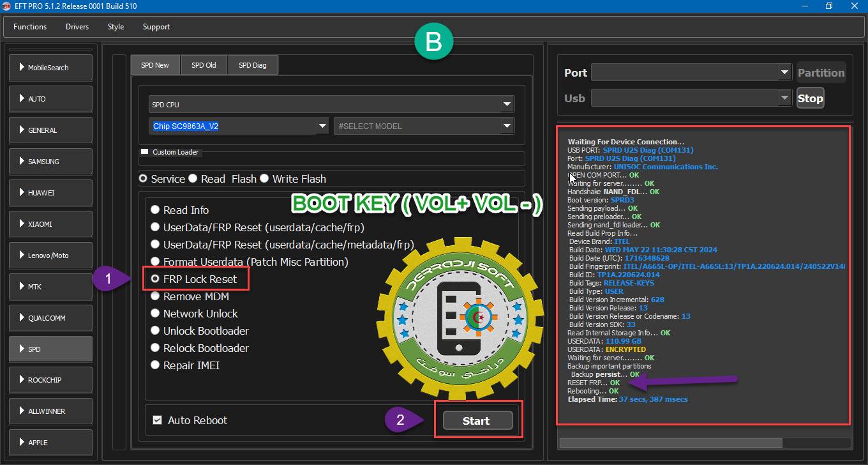This screenshot has width=868, height=465.
Task: Select the Write Flash radio button
Action: [x=264, y=179]
